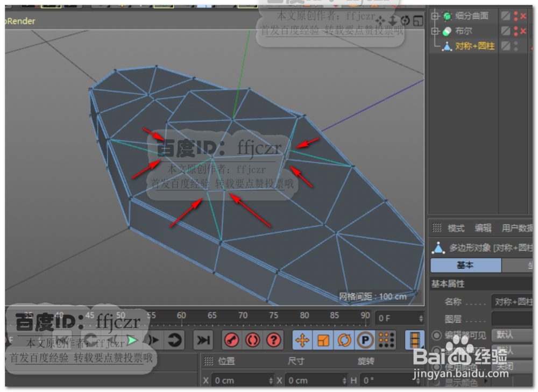Click frame 60 on the timeline ruler
This screenshot has width=538, height=392.
(x=181, y=315)
